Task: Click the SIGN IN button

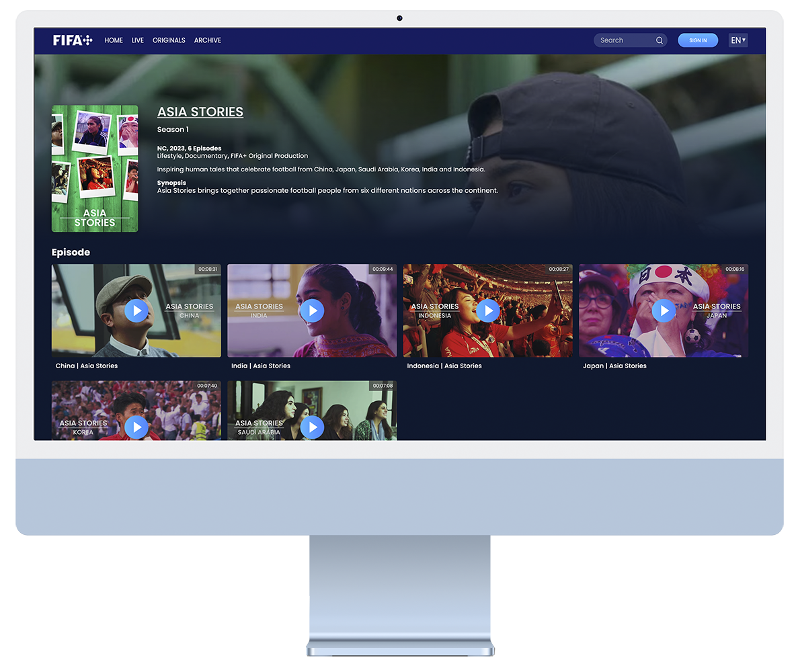Action: coord(698,40)
